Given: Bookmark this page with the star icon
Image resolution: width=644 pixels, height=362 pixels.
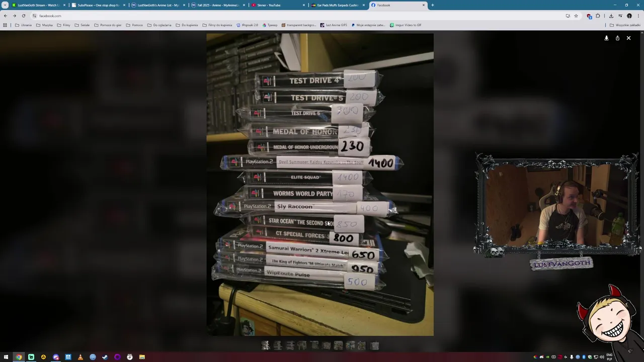Looking at the screenshot, I should pyautogui.click(x=576, y=16).
